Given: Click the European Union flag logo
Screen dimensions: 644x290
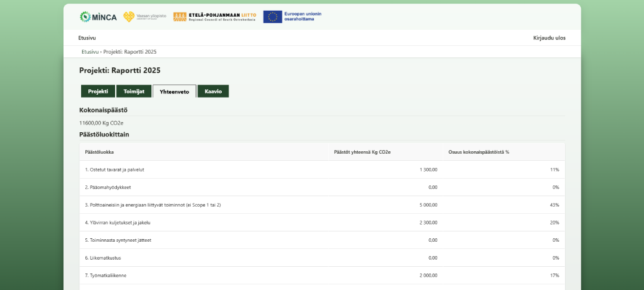Looking at the screenshot, I should point(273,17).
